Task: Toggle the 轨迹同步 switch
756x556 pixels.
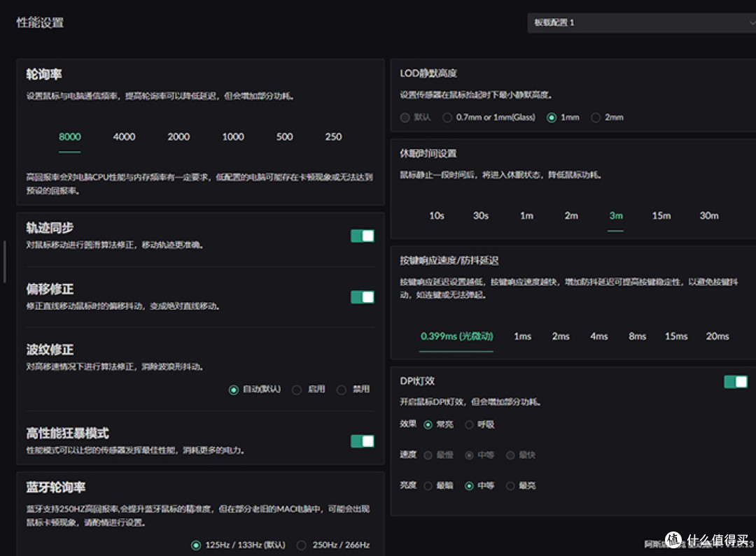Action: [363, 236]
